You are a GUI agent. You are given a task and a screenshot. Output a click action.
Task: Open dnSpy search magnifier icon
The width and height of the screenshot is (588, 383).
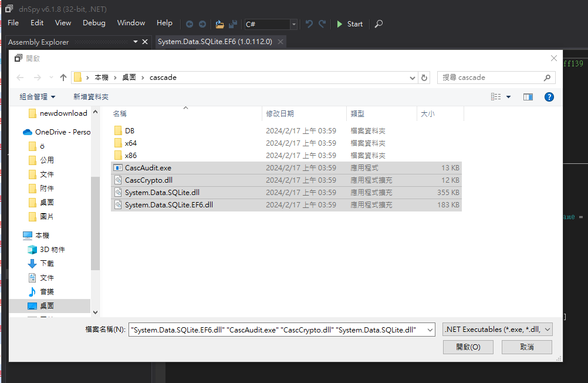click(x=379, y=24)
